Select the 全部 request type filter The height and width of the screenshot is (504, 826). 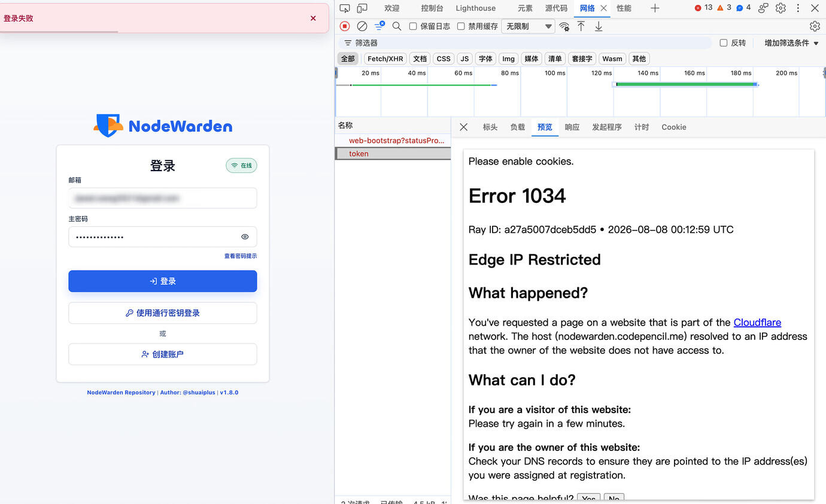pos(348,59)
